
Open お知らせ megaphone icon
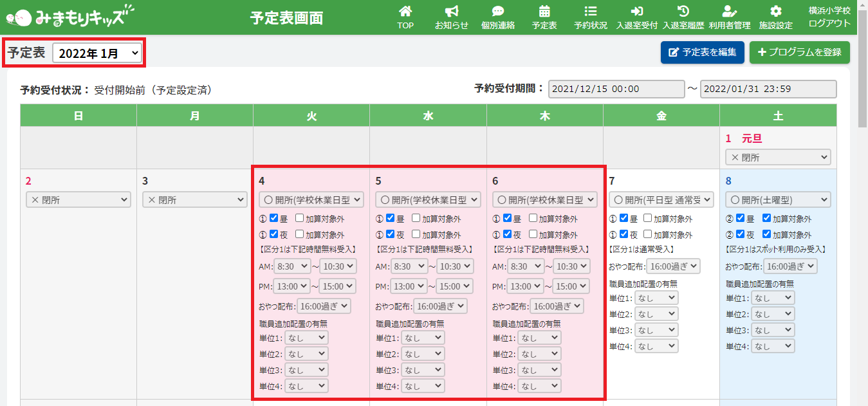(x=452, y=12)
